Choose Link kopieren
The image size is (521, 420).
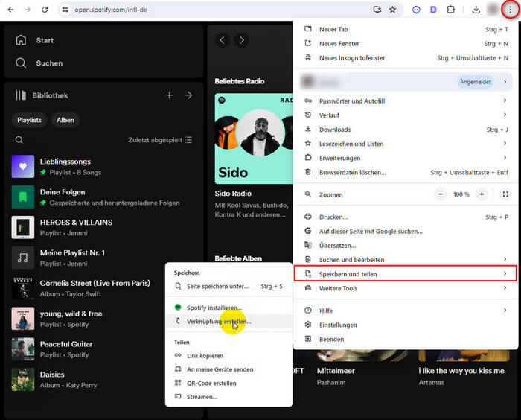[228, 356]
